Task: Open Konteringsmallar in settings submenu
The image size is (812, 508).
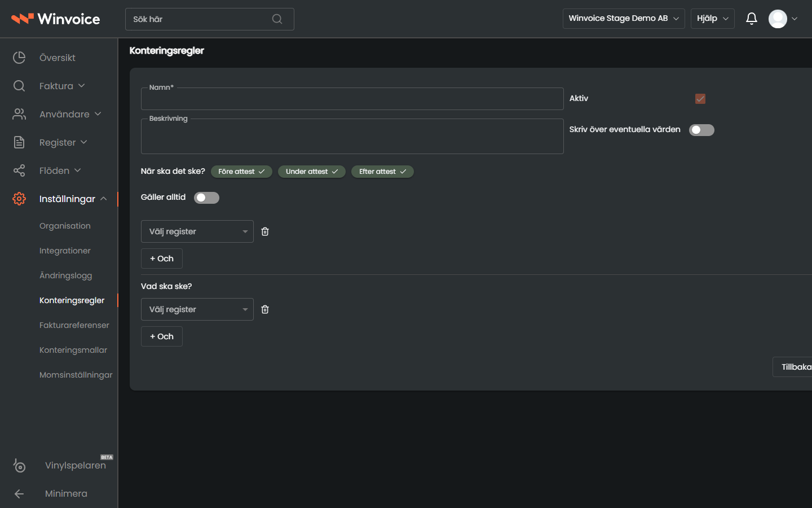Action: tap(73, 350)
